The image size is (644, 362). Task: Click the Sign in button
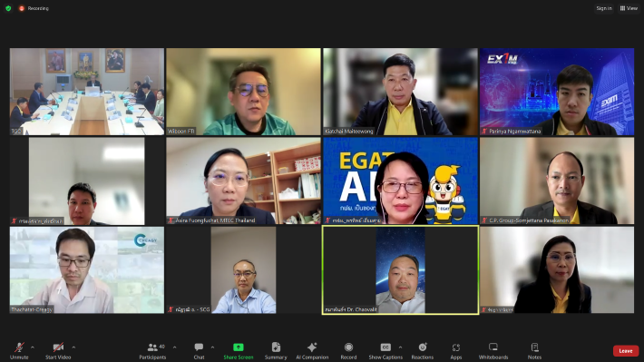click(x=604, y=8)
